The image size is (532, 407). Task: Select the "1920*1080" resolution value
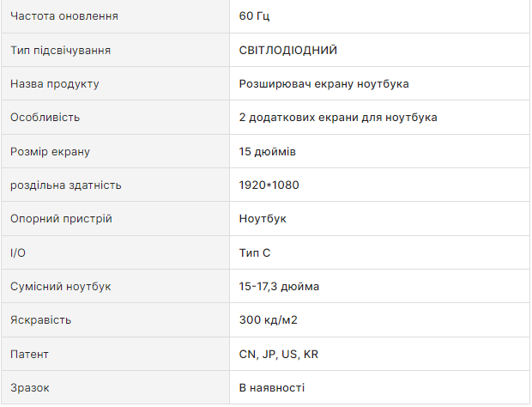(x=269, y=185)
